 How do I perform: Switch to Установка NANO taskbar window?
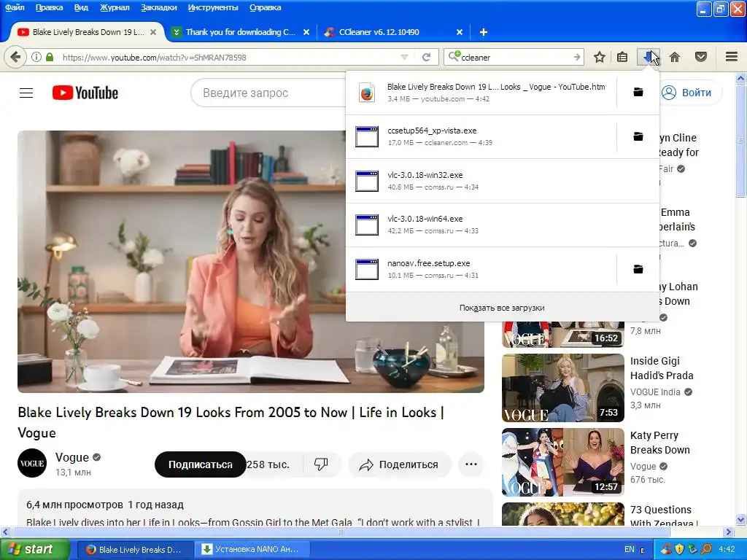[252, 549]
